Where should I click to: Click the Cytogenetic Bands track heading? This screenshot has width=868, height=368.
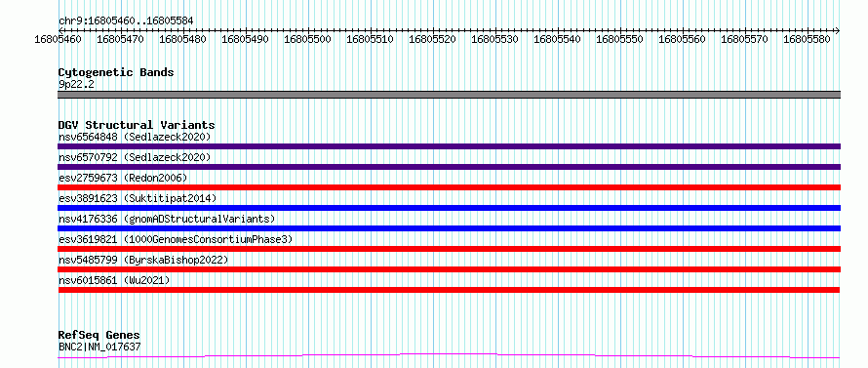[x=116, y=72]
